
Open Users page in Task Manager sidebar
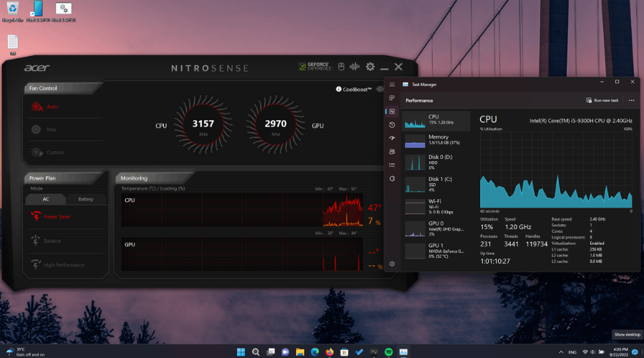coord(392,152)
